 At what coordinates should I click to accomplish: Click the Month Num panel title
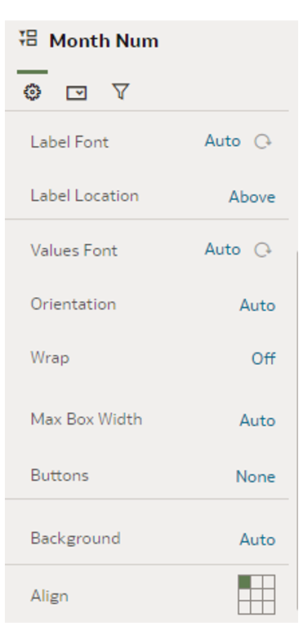[104, 41]
